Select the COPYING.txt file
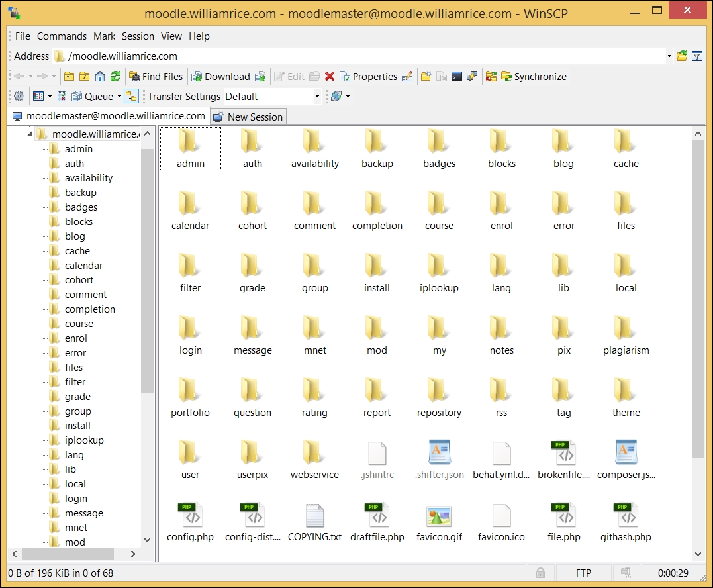The height and width of the screenshot is (588, 713). click(314, 523)
